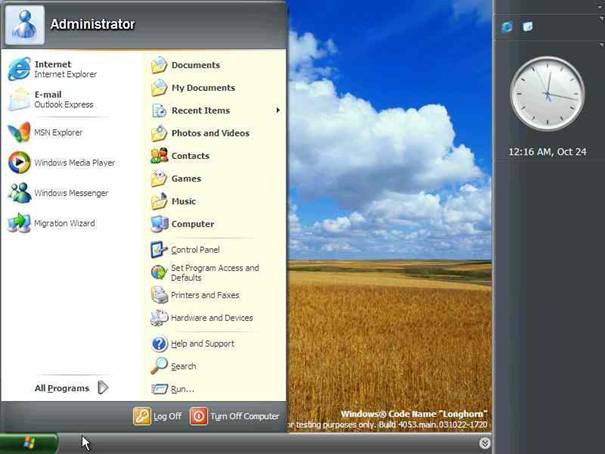Open the All Programs menu label
This screenshot has width=605, height=454.
[62, 388]
